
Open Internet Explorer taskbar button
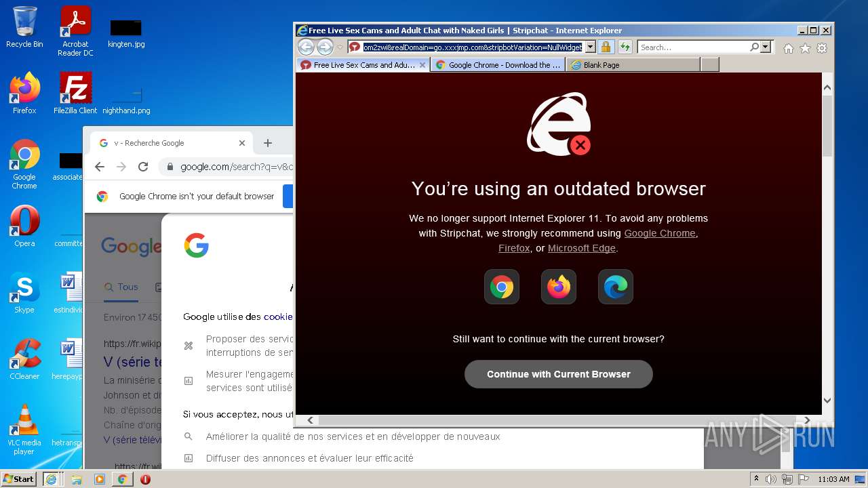[51, 479]
